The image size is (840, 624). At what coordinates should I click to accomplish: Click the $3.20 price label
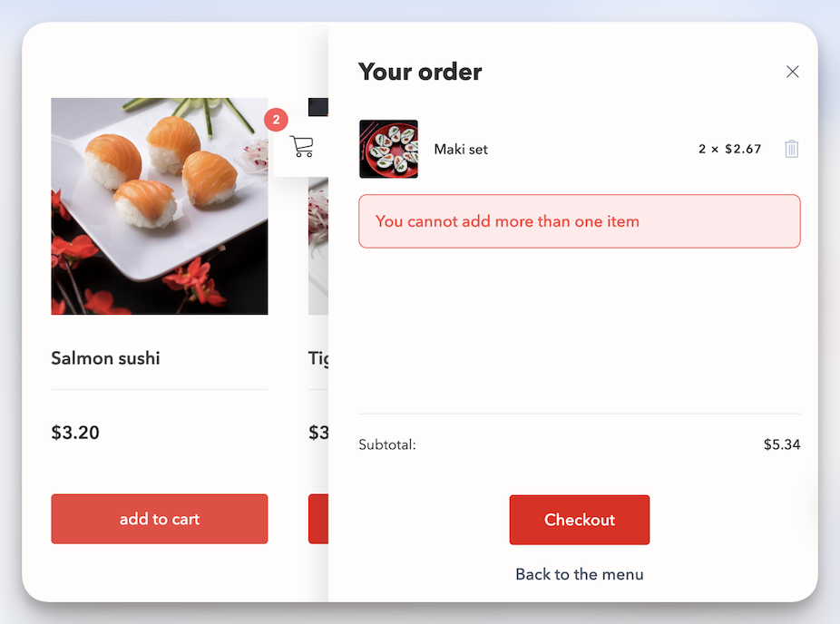(75, 433)
